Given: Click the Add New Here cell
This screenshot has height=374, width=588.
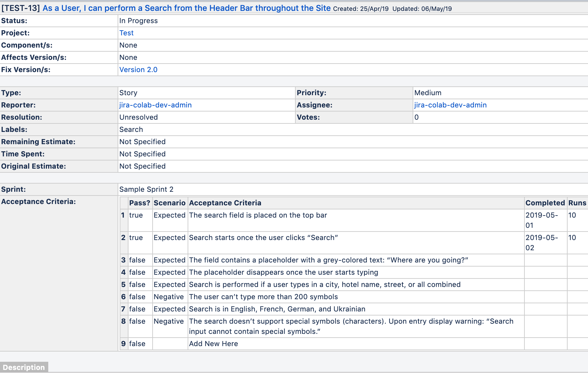Looking at the screenshot, I should (x=213, y=344).
